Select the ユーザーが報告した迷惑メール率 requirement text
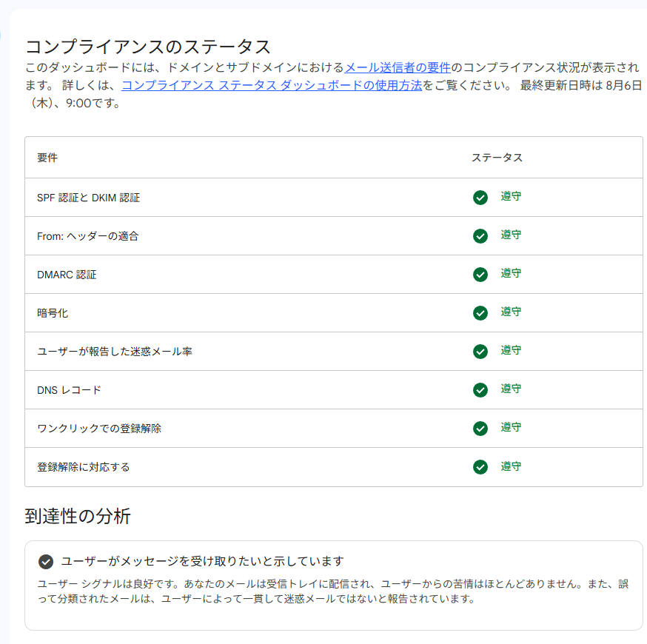 (x=115, y=352)
